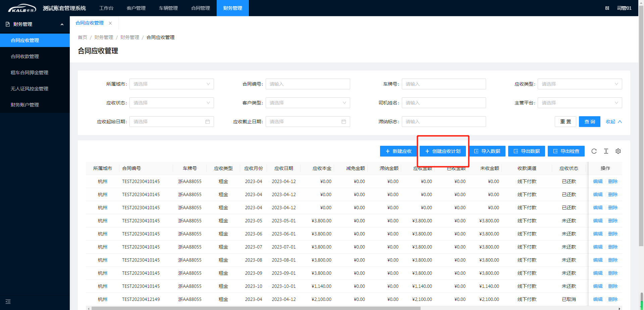Focus the 车牌号 input field
Image resolution: width=644 pixels, height=310 pixels.
[444, 84]
